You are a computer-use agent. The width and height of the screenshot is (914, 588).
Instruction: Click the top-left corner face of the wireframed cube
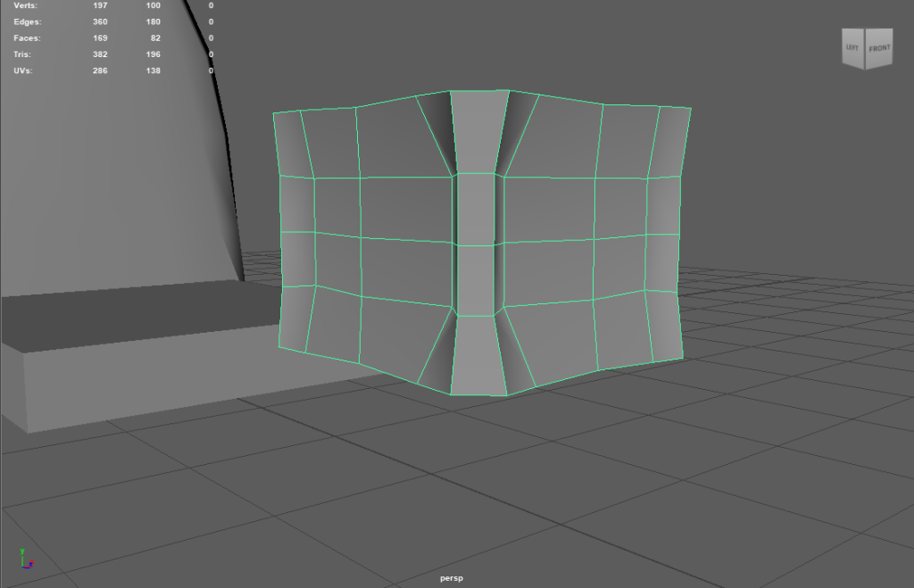[290, 143]
